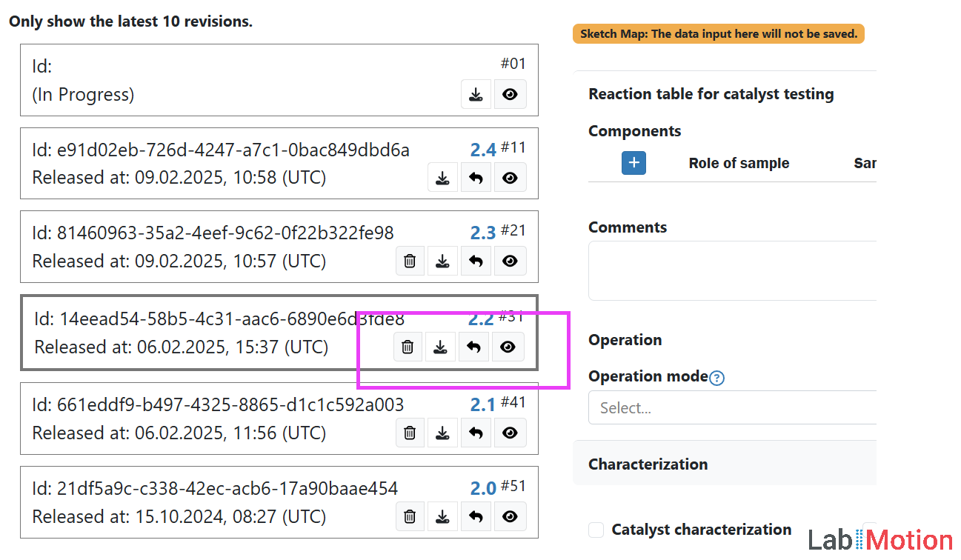961x560 pixels.
Task: View revision version 2.0 with the eye icon
Action: pyautogui.click(x=510, y=517)
